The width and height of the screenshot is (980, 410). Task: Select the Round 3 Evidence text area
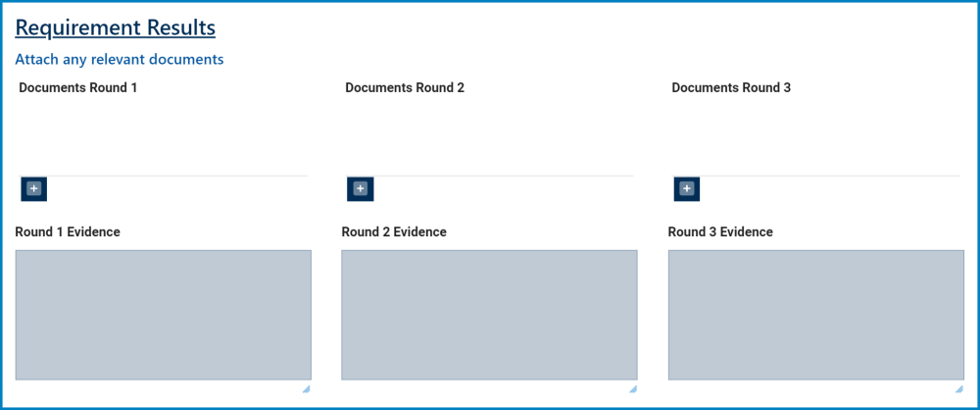(x=815, y=314)
